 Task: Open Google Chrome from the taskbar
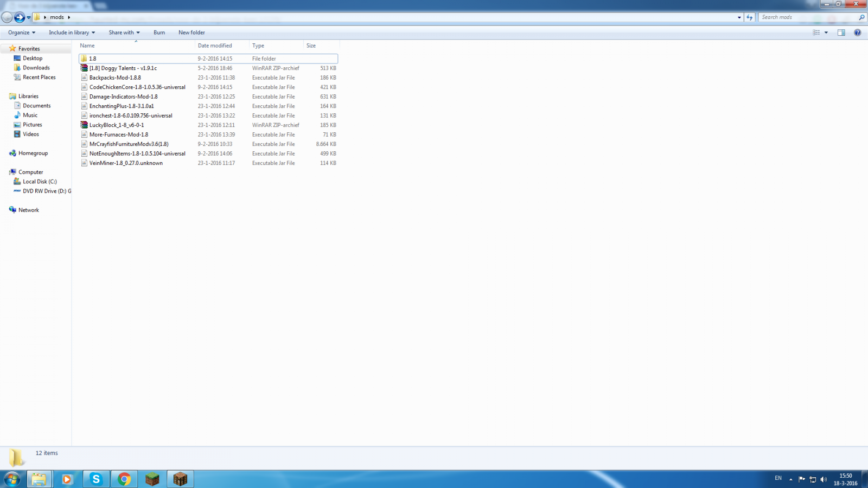[124, 479]
